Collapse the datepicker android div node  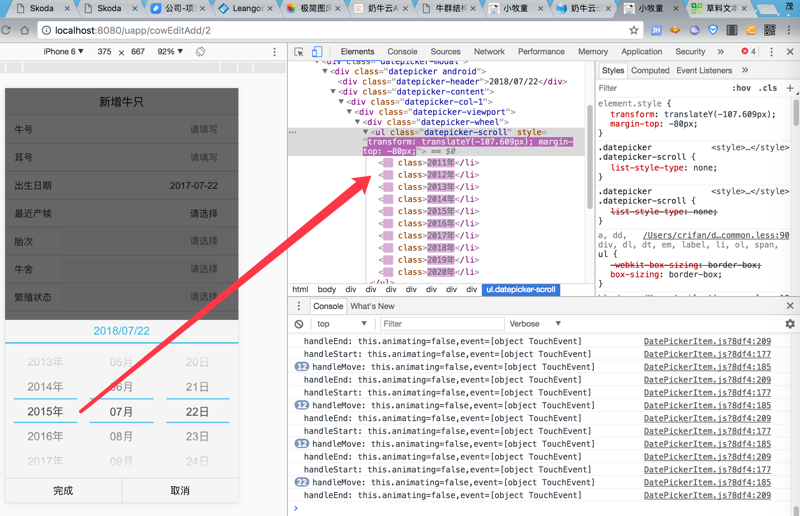click(325, 71)
